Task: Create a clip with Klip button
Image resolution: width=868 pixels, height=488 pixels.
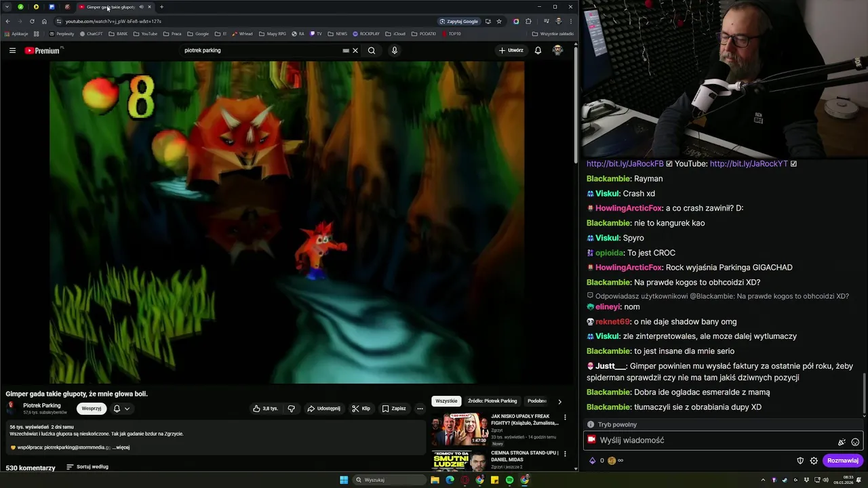Action: click(x=361, y=409)
